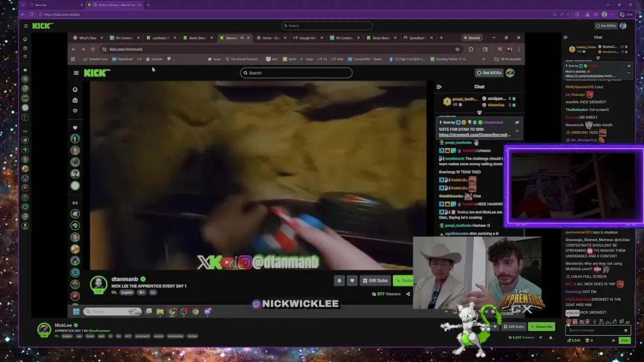The width and height of the screenshot is (644, 362).
Task: Go to Home via outer sidebar house icon
Action: 25,39
